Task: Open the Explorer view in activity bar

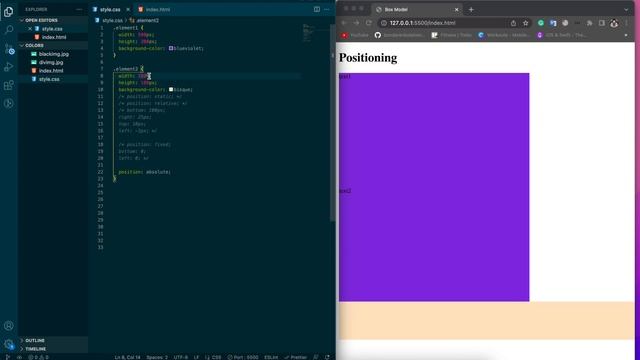Action: pos(9,11)
